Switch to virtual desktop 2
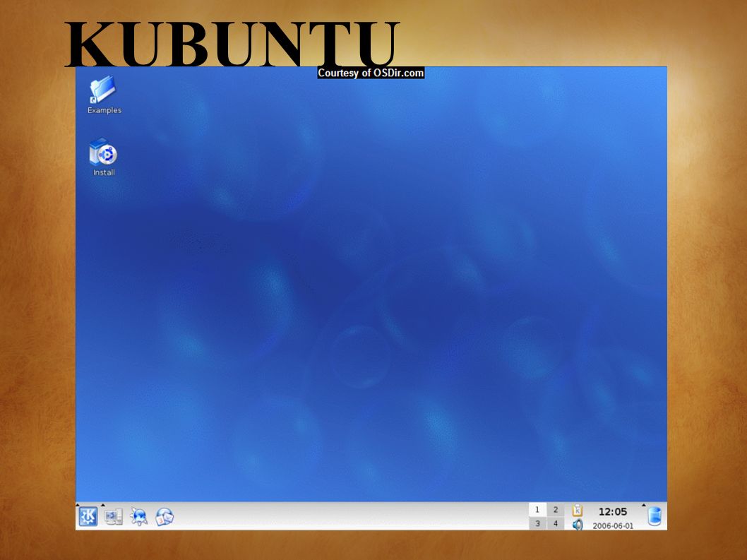This screenshot has height=560, width=747. (556, 510)
